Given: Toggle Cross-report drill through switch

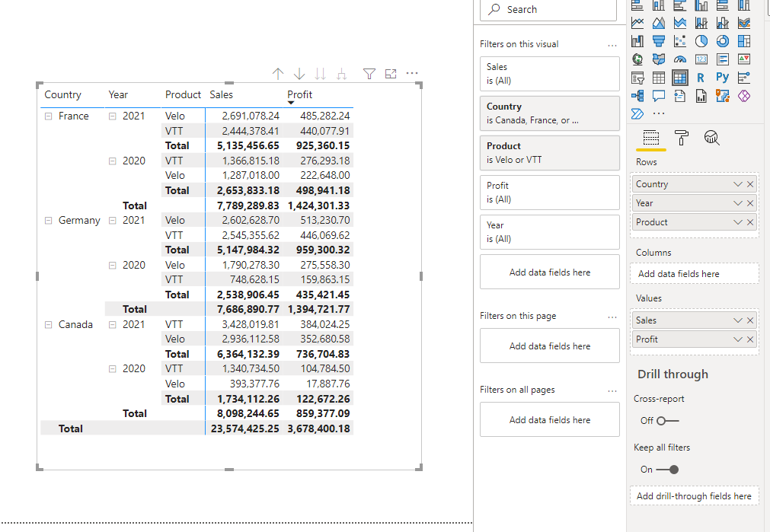Looking at the screenshot, I should 668,421.
